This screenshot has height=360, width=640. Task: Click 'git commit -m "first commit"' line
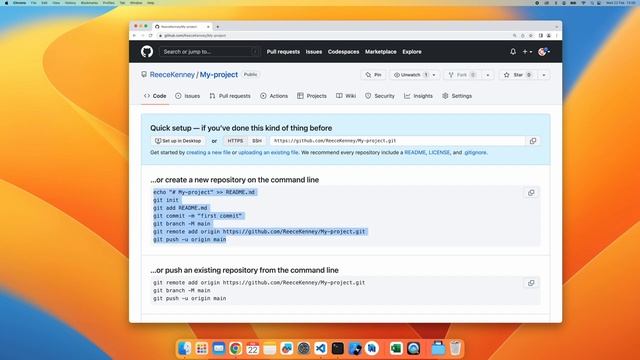(x=198, y=216)
